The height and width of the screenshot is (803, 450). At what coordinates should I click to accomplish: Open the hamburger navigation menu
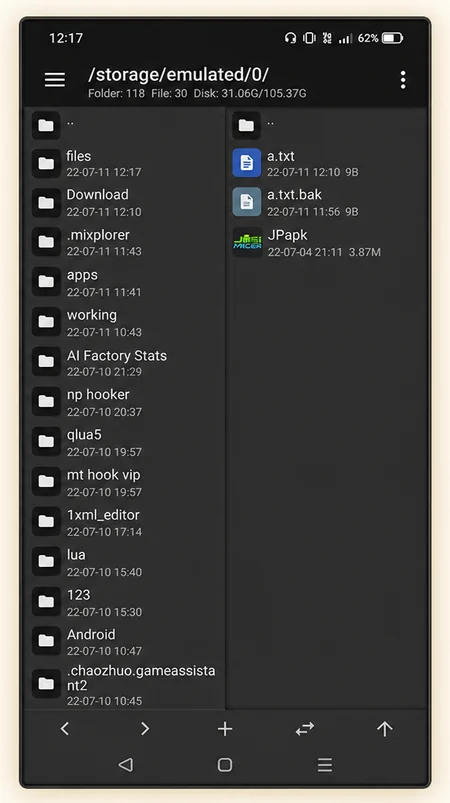click(x=55, y=80)
